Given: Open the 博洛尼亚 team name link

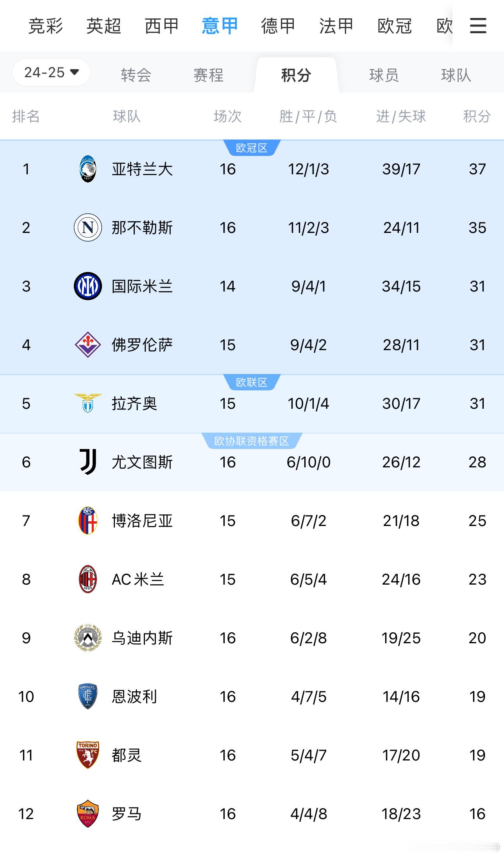Looking at the screenshot, I should pos(142,521).
